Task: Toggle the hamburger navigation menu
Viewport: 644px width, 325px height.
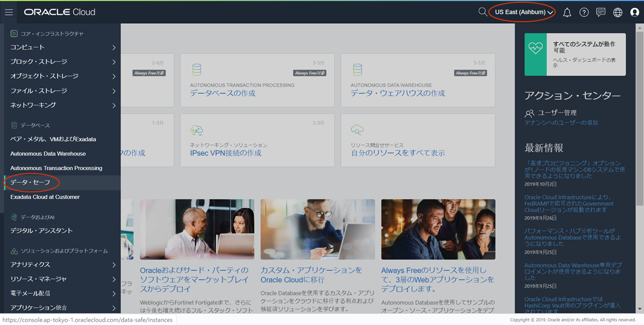Action: point(9,12)
